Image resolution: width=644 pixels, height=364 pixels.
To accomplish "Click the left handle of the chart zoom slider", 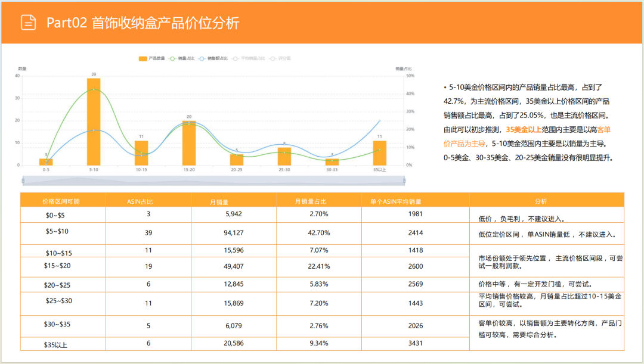I will click(23, 181).
